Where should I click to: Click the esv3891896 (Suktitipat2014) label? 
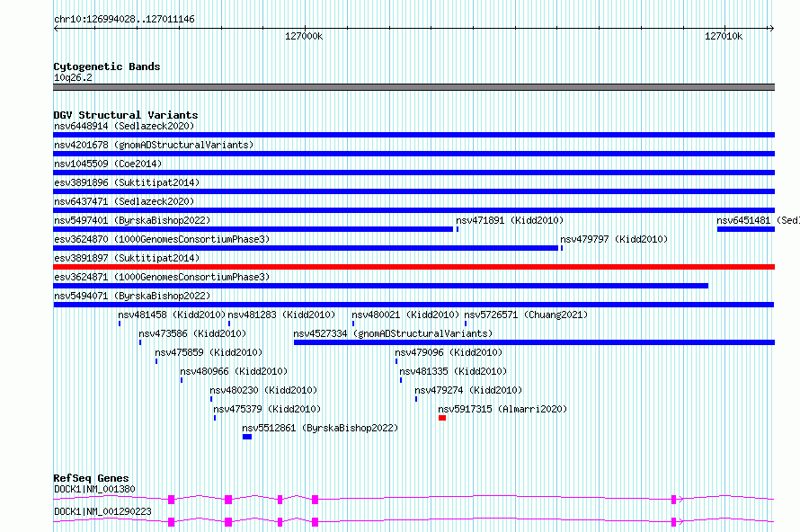point(127,182)
